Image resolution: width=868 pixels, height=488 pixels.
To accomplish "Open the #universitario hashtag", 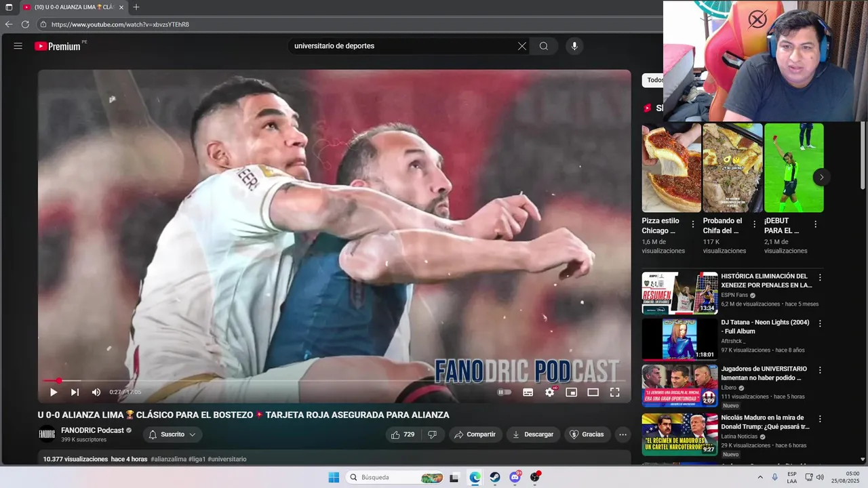I will [x=227, y=459].
